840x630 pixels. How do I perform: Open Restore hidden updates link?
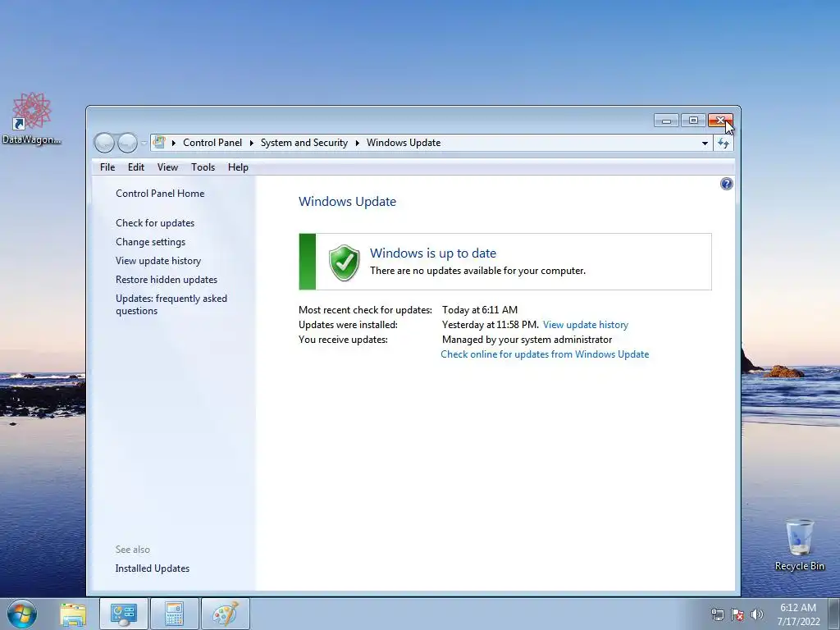166,280
